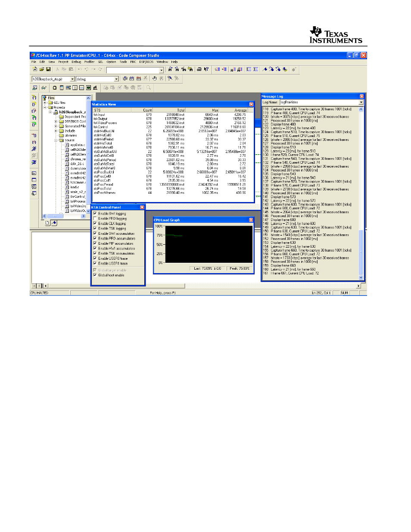Open the Profiler menu
This screenshot has width=411, height=532.
point(90,62)
